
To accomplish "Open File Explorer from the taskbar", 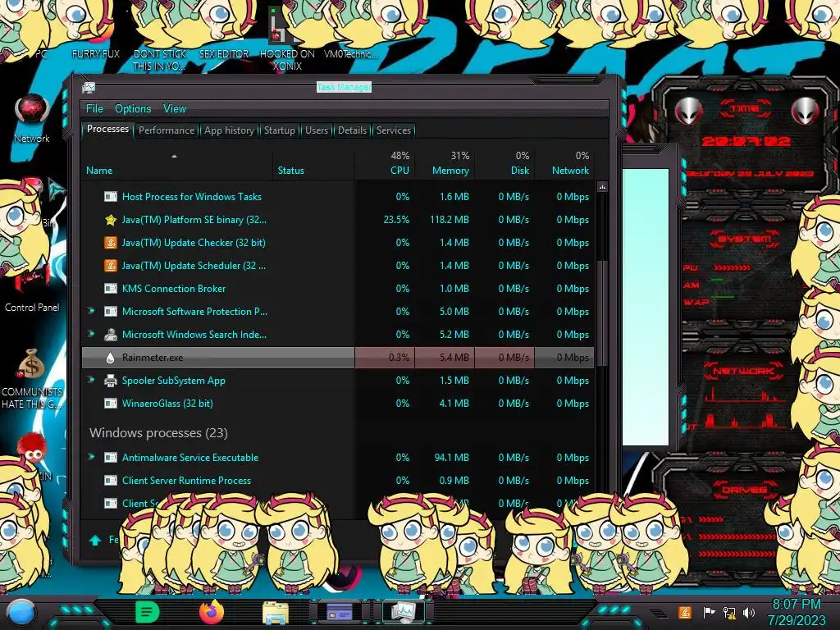I will 276,613.
